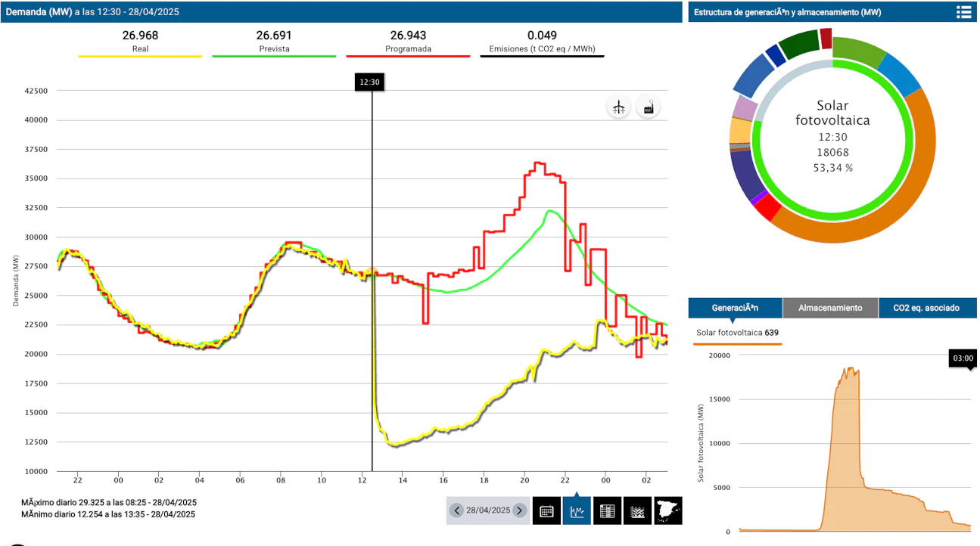Click the Mínimo diario 12.254 text
This screenshot has width=980, height=546.
click(x=109, y=514)
